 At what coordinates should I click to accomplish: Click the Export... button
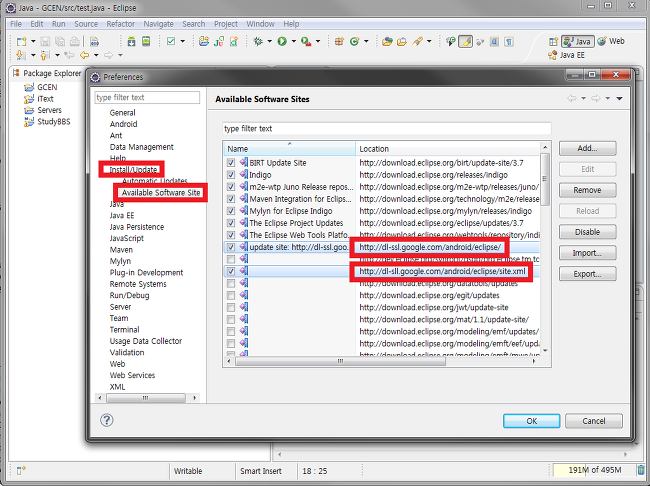[x=587, y=274]
